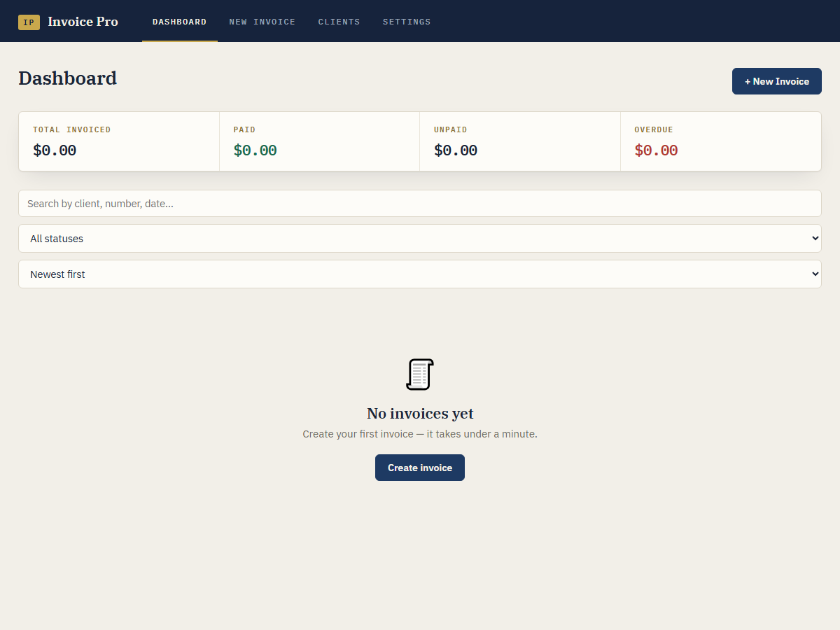Select the Unpaid $0.00 amount
Image resolution: width=840 pixels, height=630 pixels.
[x=456, y=150]
